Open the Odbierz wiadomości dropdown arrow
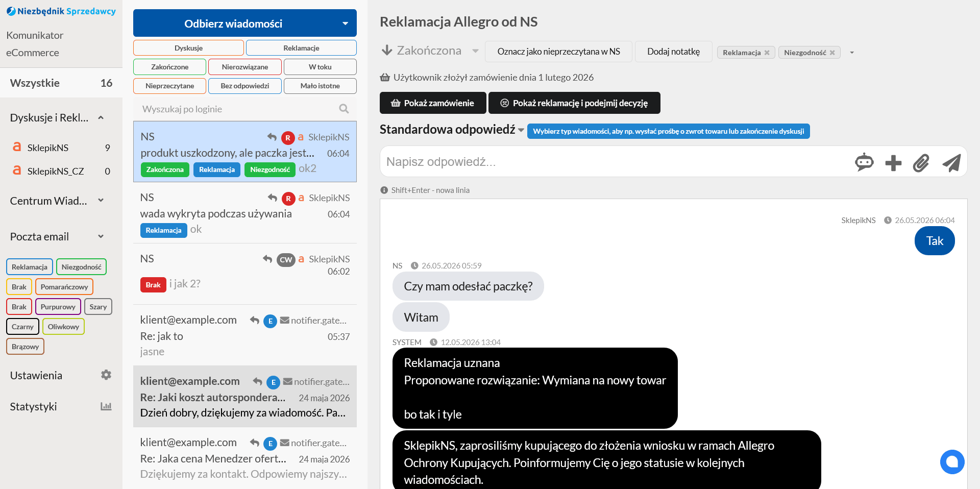Screen dimensions: 980x489 pyautogui.click(x=345, y=23)
